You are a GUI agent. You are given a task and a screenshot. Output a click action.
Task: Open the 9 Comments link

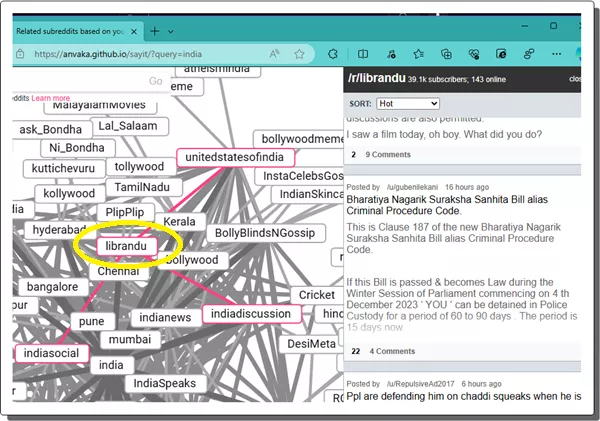(x=388, y=155)
